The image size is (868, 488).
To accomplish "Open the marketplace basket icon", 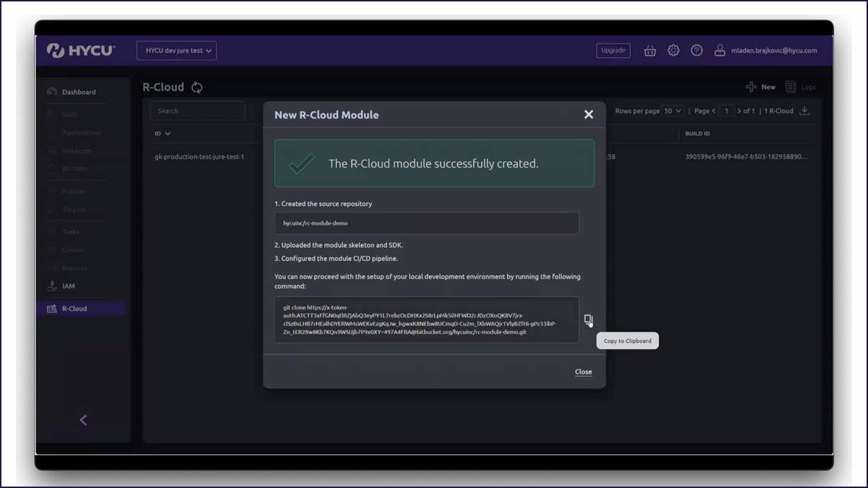I will tap(650, 51).
